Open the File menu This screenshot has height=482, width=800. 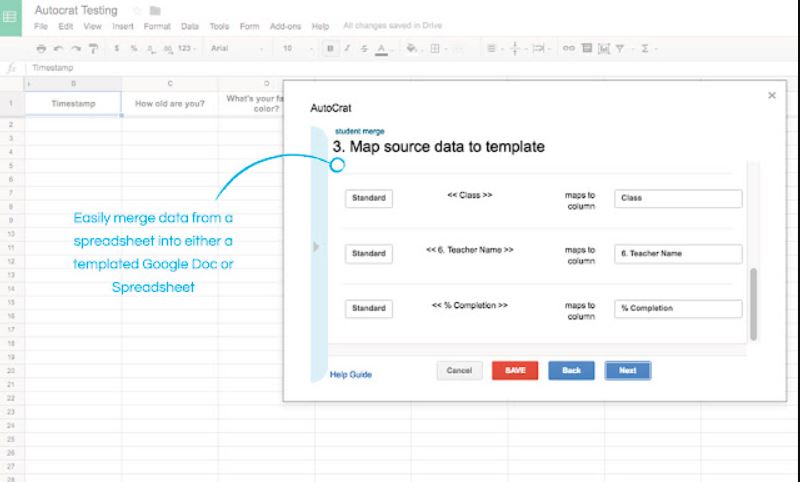(41, 26)
